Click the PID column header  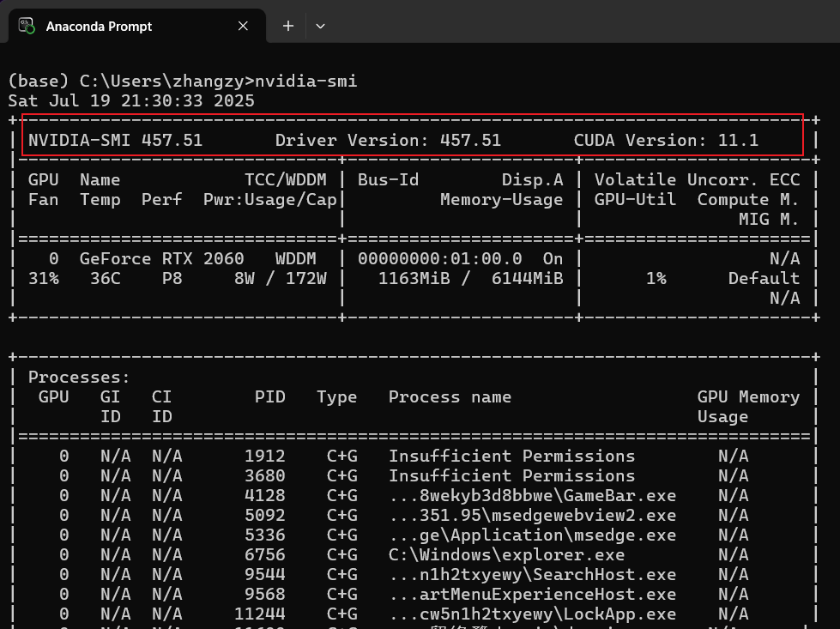click(270, 397)
